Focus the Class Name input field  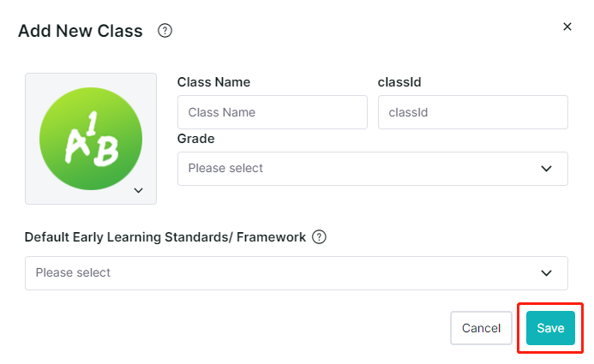click(273, 112)
